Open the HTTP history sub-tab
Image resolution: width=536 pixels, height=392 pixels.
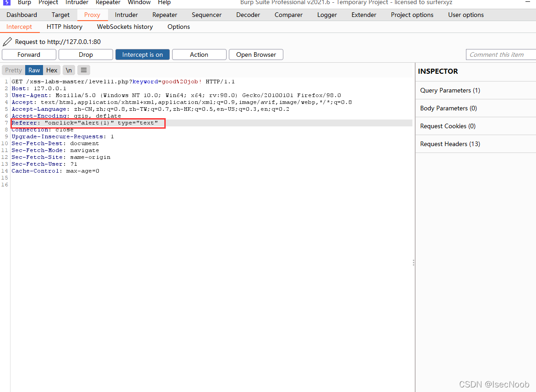(x=65, y=27)
